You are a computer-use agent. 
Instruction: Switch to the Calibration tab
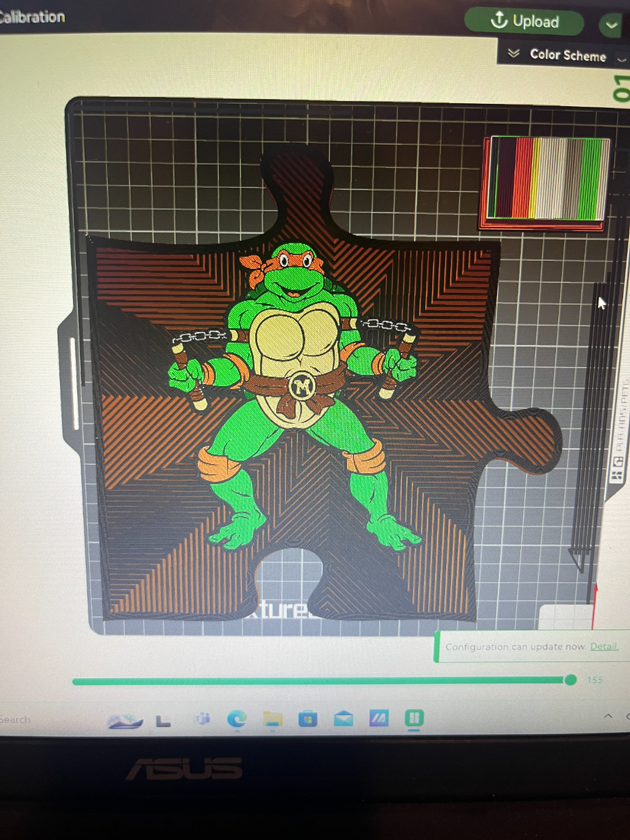(x=32, y=17)
